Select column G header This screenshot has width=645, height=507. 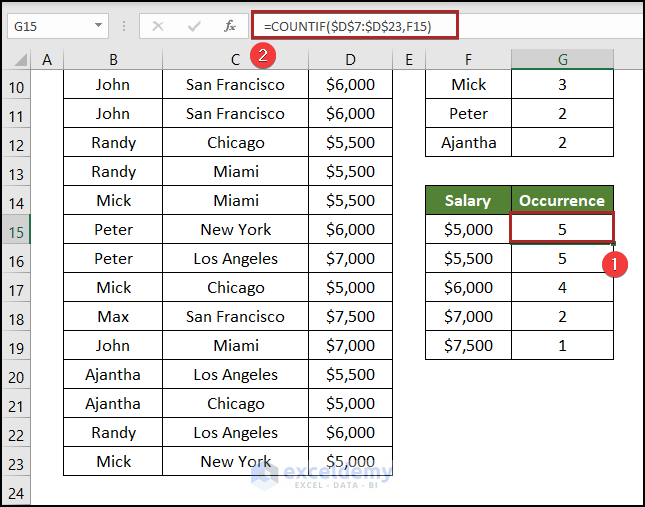point(562,61)
